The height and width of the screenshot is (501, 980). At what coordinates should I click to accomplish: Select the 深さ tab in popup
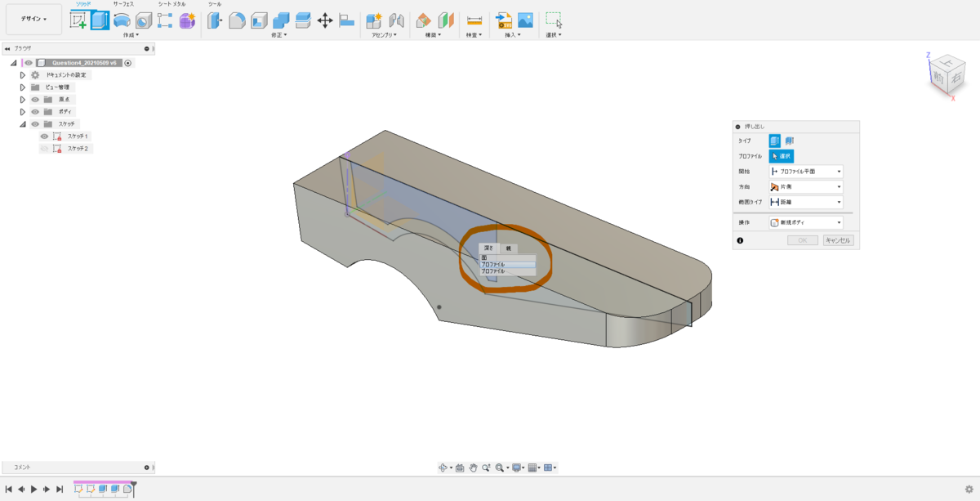click(x=488, y=248)
